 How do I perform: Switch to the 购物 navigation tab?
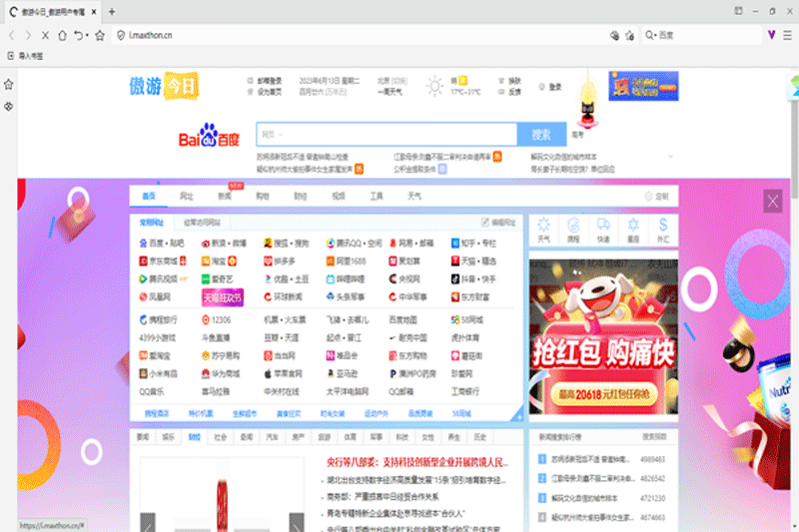click(263, 197)
